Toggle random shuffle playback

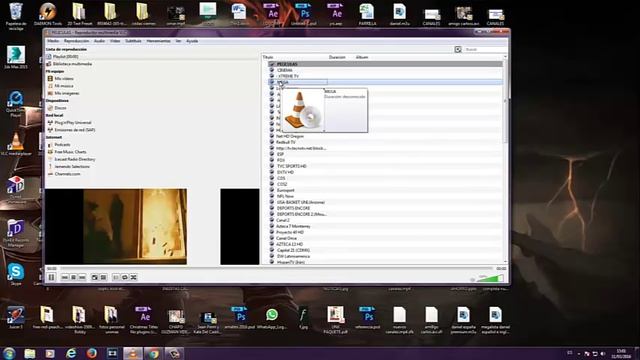point(133,278)
